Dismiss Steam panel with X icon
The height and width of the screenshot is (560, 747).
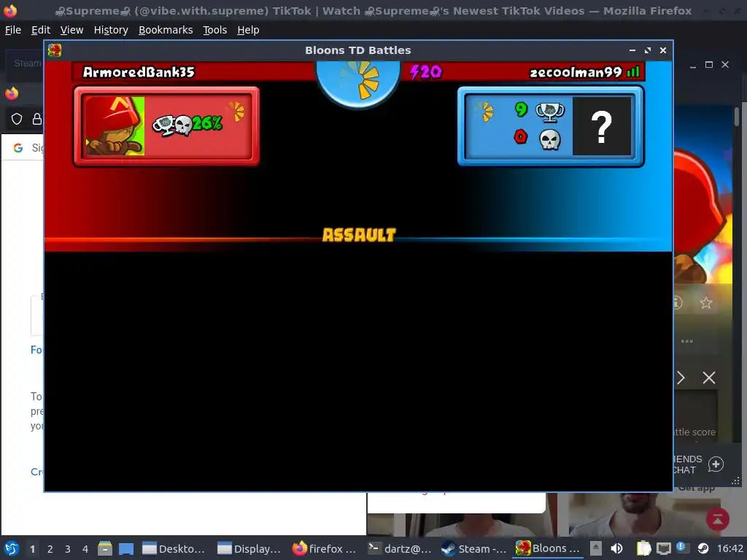click(709, 378)
